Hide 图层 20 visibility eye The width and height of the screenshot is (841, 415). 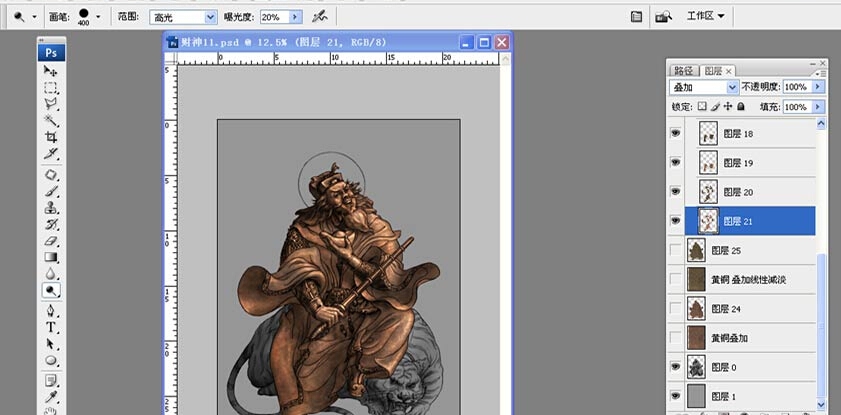pyautogui.click(x=676, y=191)
